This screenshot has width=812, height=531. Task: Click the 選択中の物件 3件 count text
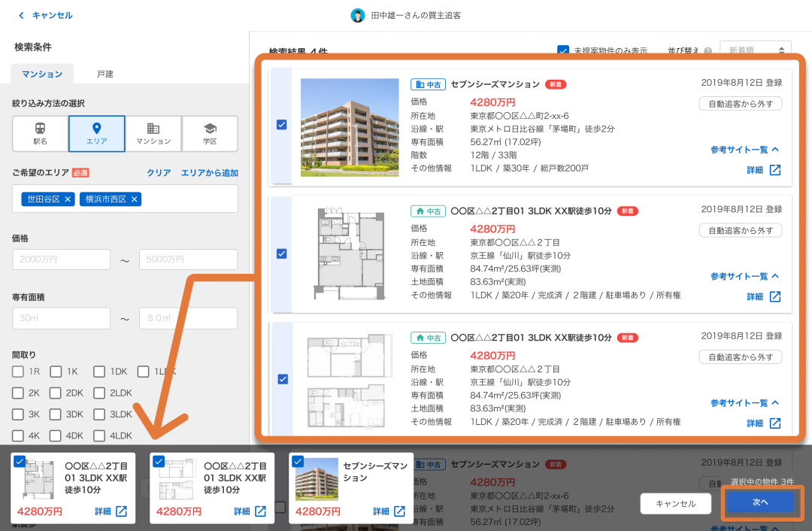(762, 482)
